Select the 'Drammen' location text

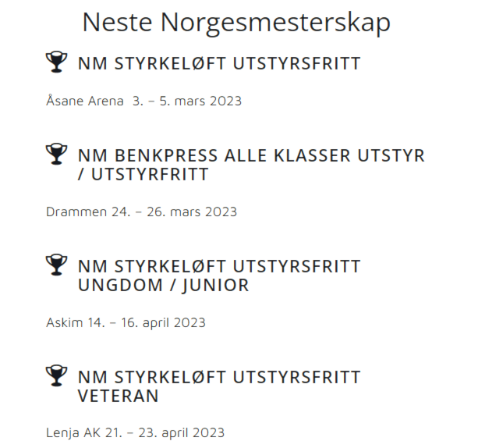pyautogui.click(x=76, y=212)
